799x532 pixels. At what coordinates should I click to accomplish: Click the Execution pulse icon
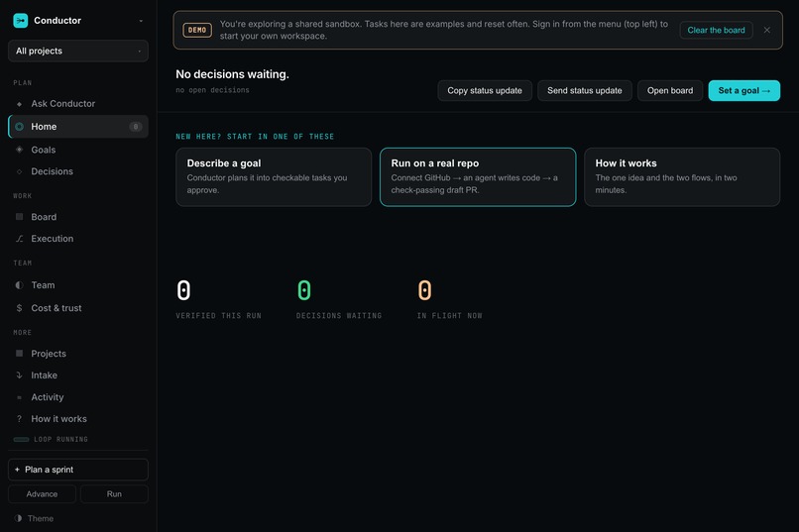point(20,239)
